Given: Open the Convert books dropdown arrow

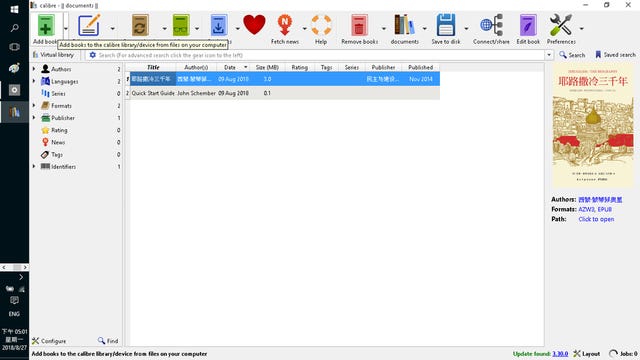Looking at the screenshot, I should pos(164,29).
